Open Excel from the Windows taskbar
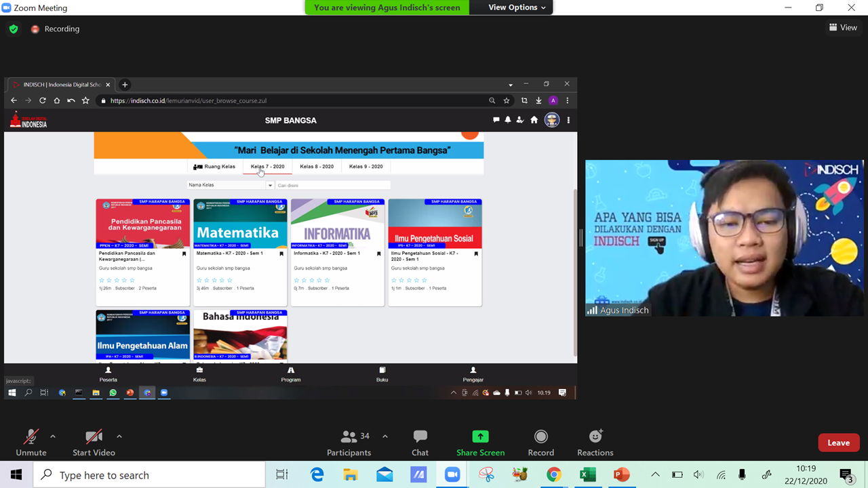 click(588, 475)
